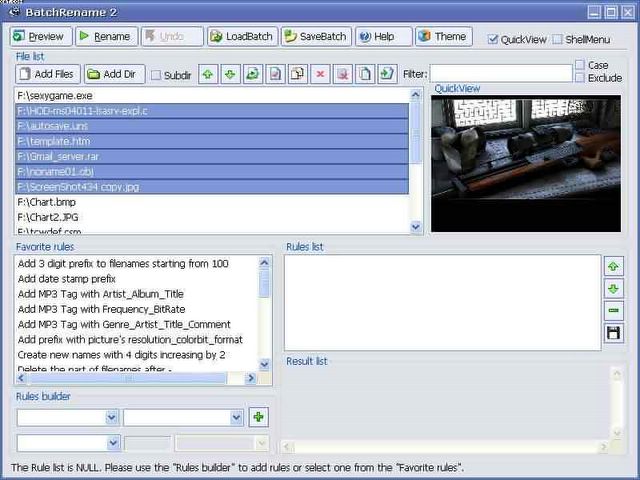
Task: Select the file F:\sexygame.exe
Action: (212, 96)
